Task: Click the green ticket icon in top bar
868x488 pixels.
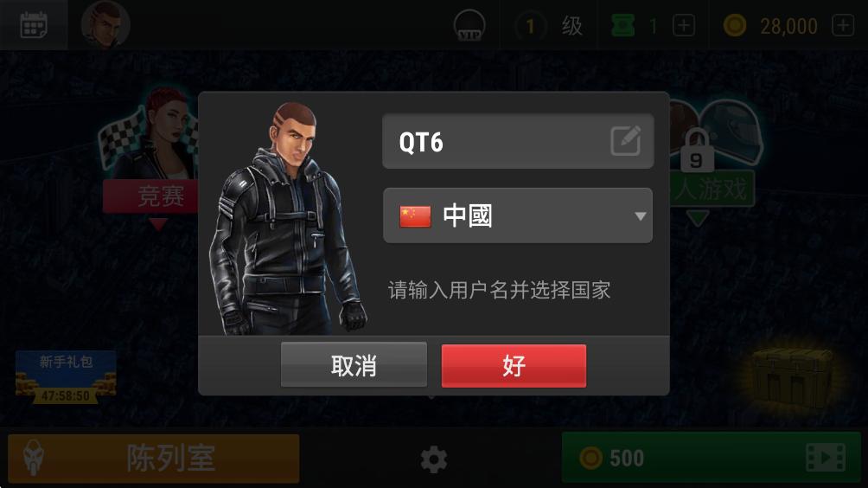Action: [x=622, y=25]
